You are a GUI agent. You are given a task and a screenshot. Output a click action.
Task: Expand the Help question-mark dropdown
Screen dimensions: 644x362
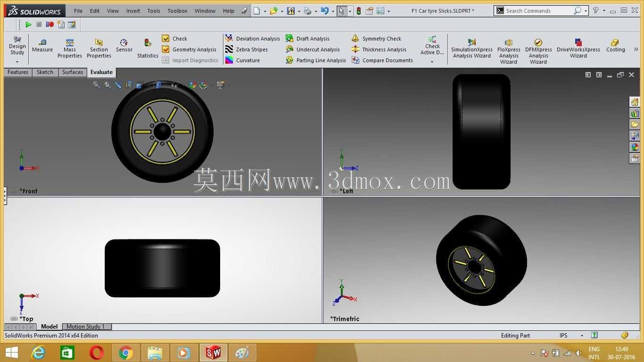pos(604,10)
